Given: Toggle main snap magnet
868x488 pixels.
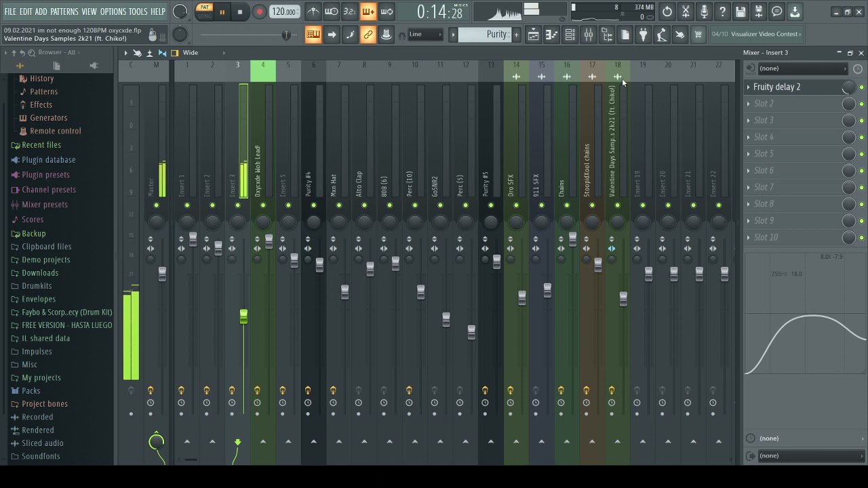Looking at the screenshot, I should tap(402, 35).
